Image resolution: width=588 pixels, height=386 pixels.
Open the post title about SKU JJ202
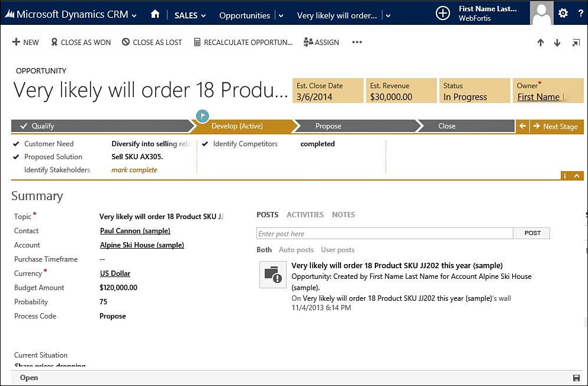coord(397,266)
